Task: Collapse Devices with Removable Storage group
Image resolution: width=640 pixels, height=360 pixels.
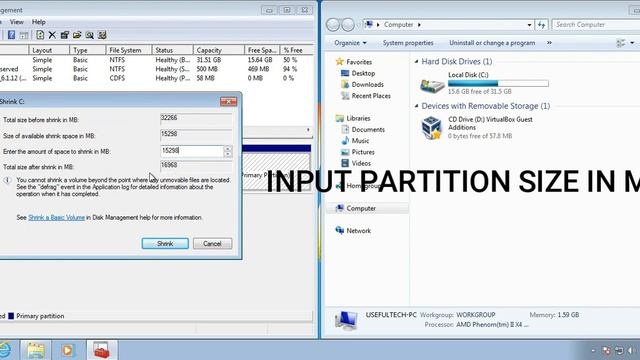Action: pos(416,106)
